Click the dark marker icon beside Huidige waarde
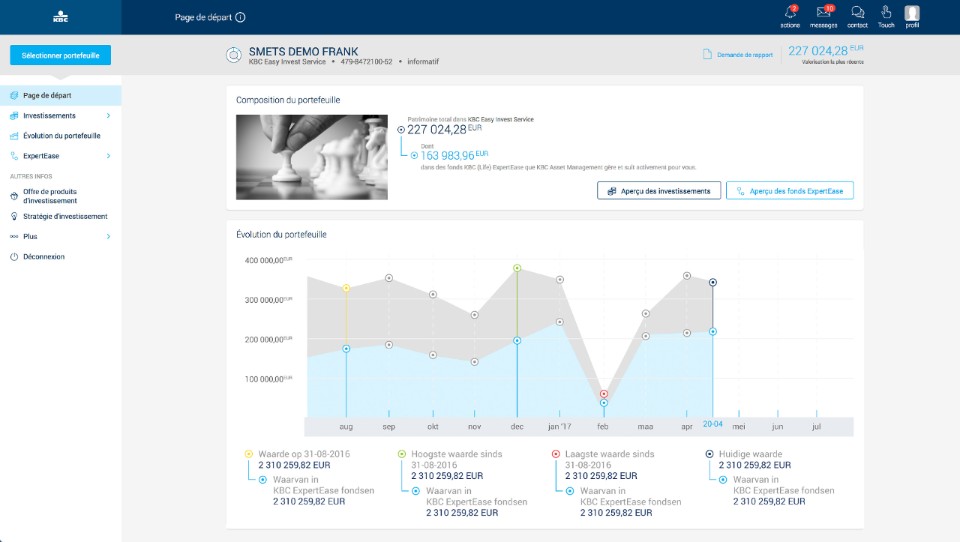The height and width of the screenshot is (542, 960). tap(709, 454)
